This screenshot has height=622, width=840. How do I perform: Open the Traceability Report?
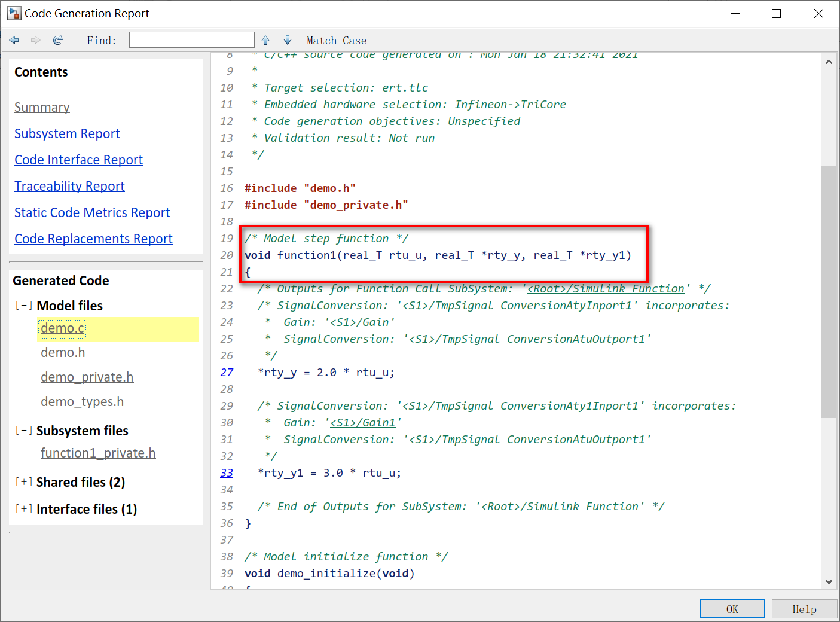(69, 186)
